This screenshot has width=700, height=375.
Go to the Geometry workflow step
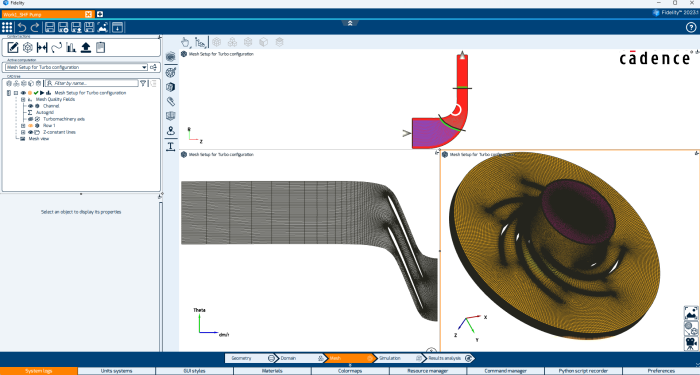pyautogui.click(x=250, y=358)
